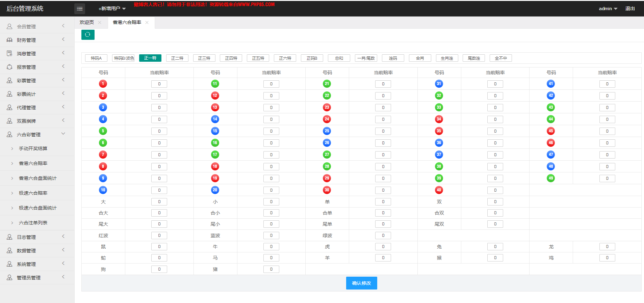644x303 pixels.
Task: Click the 退出 logout link
Action: coord(630,8)
